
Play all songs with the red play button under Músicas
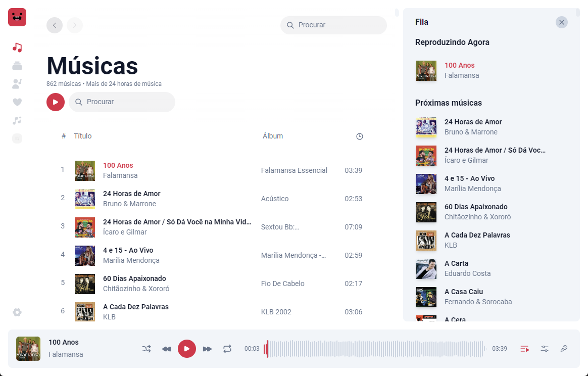point(56,102)
